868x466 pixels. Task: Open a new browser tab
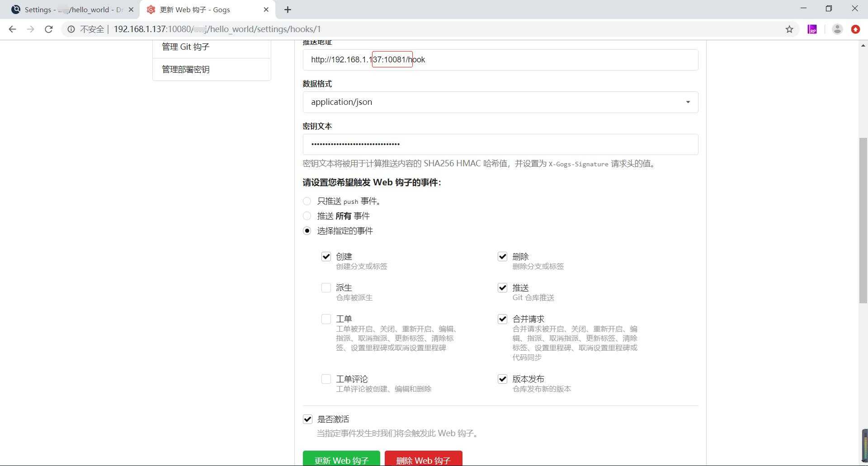[x=288, y=9]
